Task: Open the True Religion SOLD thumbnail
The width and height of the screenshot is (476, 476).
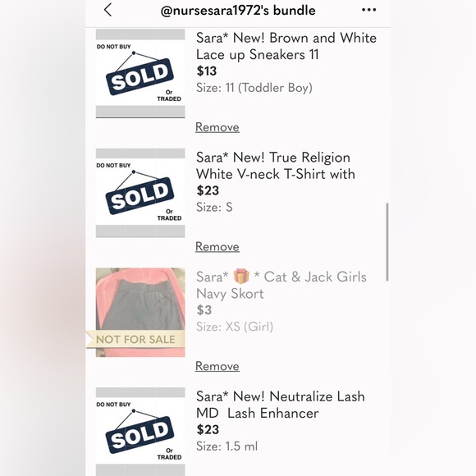Action: 140,193
